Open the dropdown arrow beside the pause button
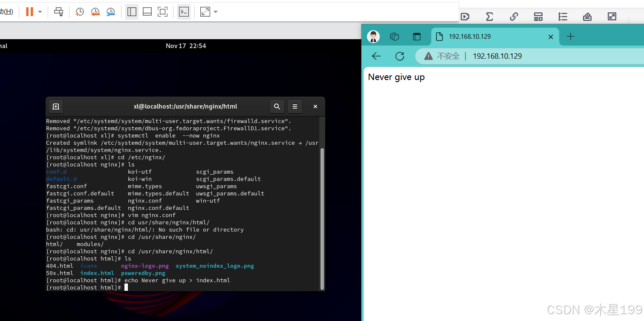This screenshot has width=644, height=321. 40,12
